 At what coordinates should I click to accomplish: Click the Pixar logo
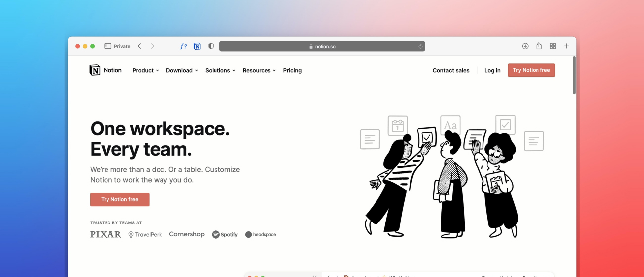106,234
